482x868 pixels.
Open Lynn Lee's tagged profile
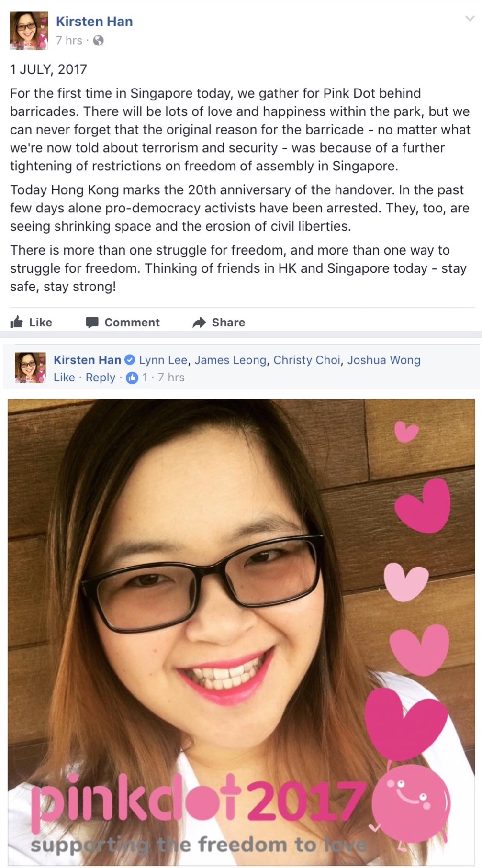(163, 360)
